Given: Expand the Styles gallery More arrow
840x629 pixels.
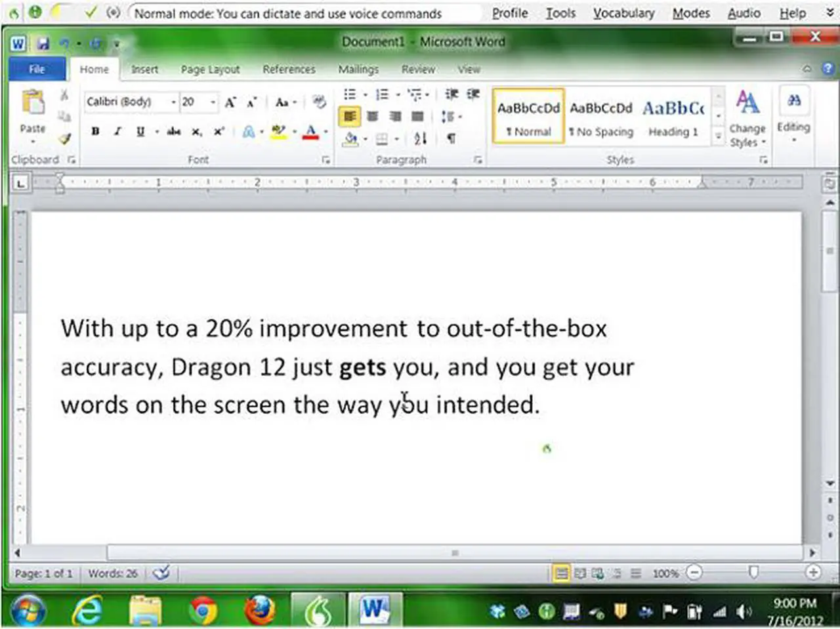Looking at the screenshot, I should 718,136.
